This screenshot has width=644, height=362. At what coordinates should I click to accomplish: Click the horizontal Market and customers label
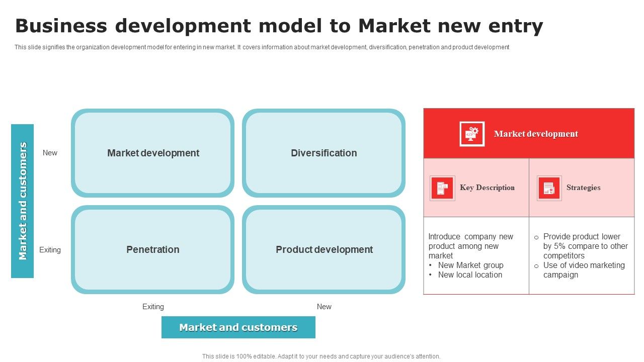[238, 327]
